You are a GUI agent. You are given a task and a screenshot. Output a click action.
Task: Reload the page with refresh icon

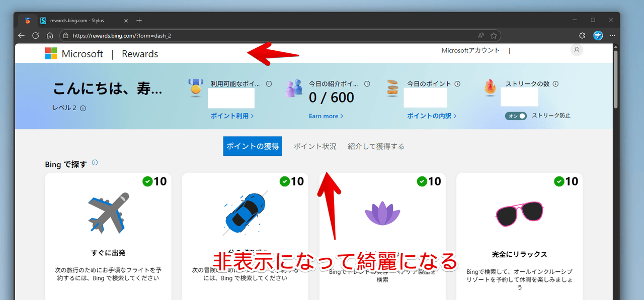(x=36, y=36)
